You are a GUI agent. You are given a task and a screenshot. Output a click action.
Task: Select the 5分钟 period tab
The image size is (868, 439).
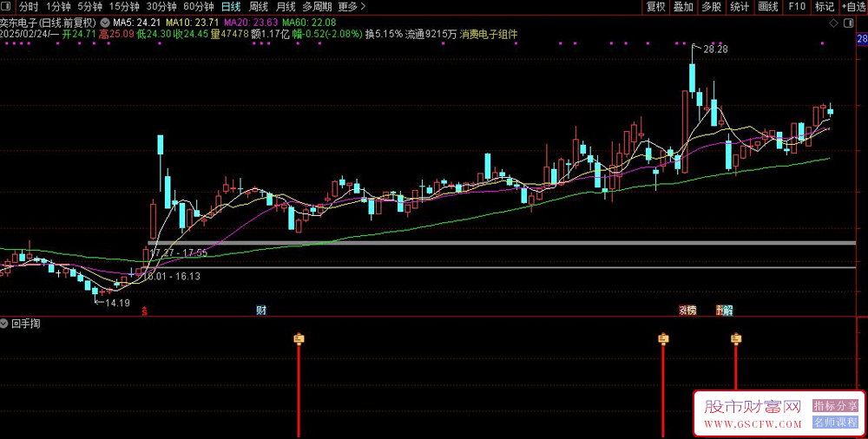(89, 7)
